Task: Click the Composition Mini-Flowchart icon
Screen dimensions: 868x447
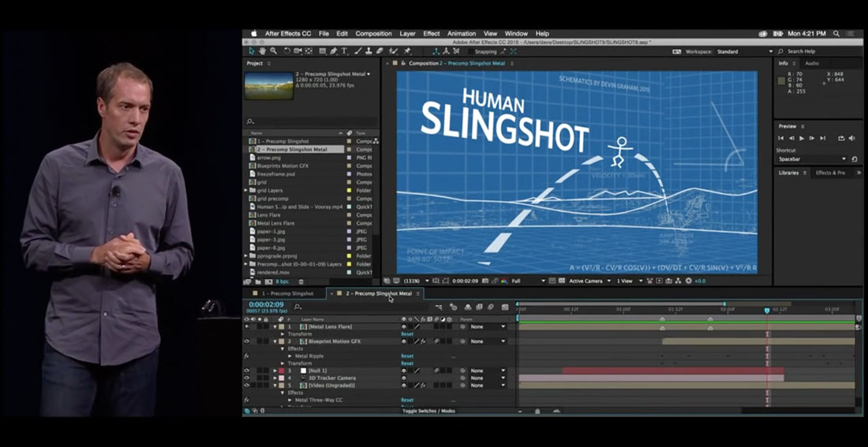Action: coord(439,307)
